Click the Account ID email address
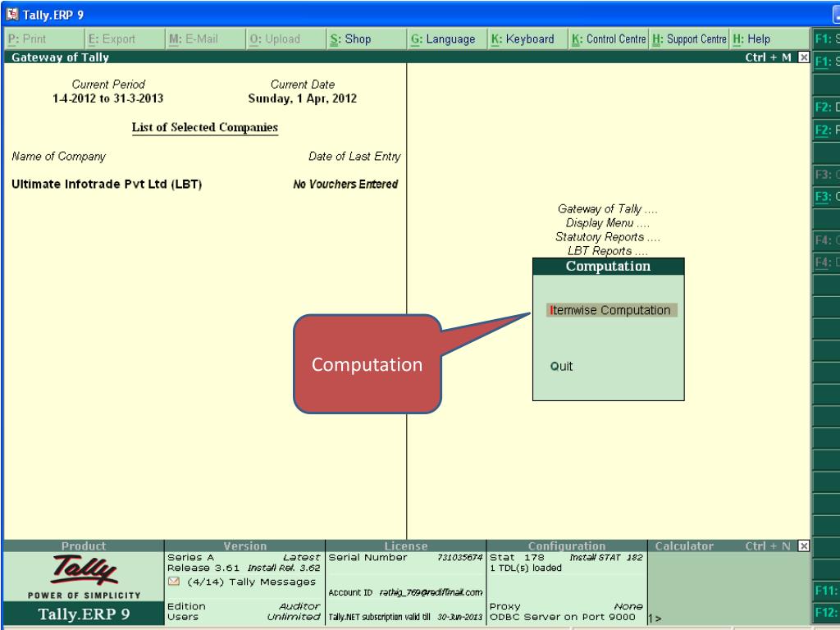 (431, 592)
